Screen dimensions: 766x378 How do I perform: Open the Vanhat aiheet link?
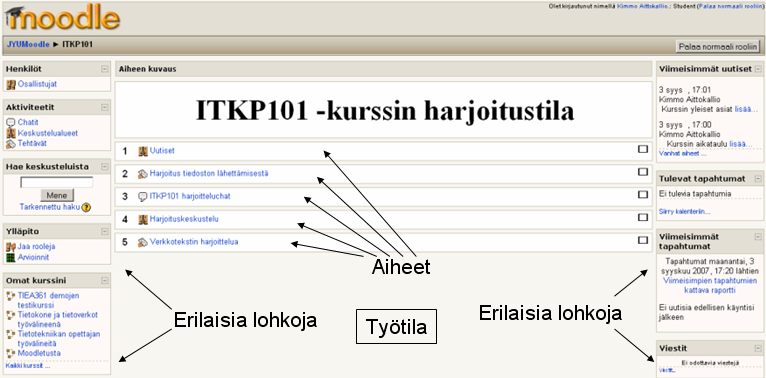[x=682, y=153]
